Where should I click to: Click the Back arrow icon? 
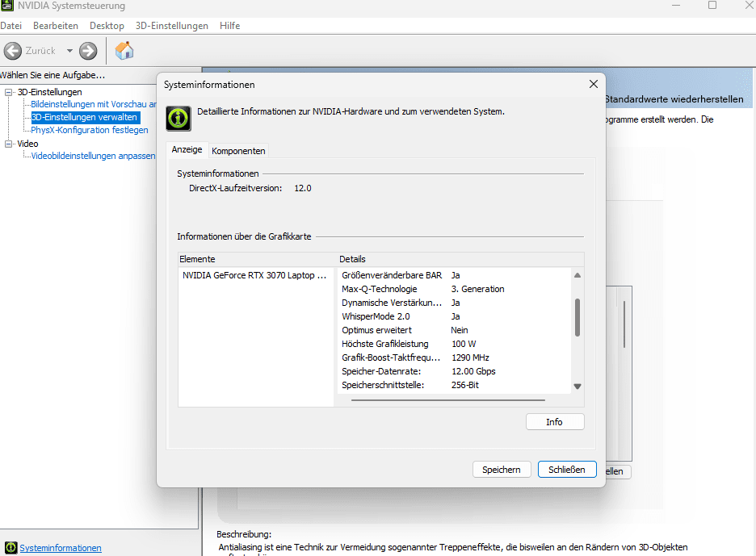click(x=13, y=51)
